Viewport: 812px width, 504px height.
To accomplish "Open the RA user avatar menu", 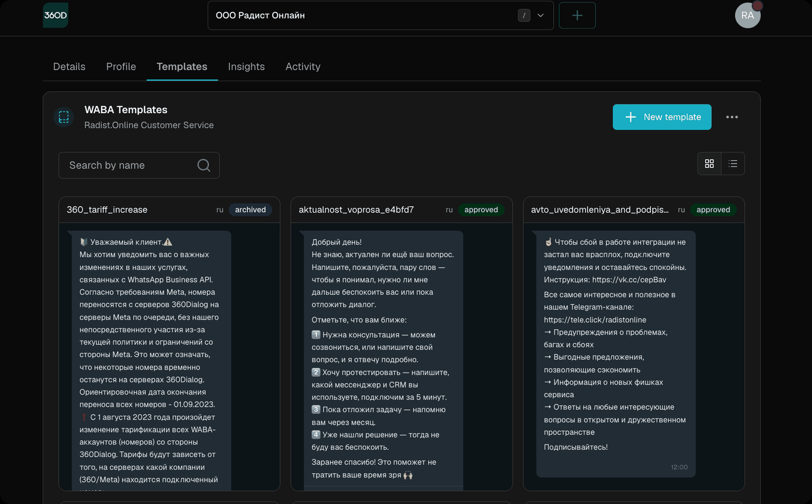I will tap(748, 15).
